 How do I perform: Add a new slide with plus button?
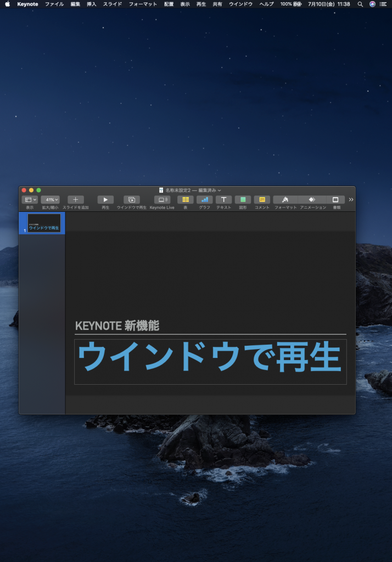click(75, 200)
